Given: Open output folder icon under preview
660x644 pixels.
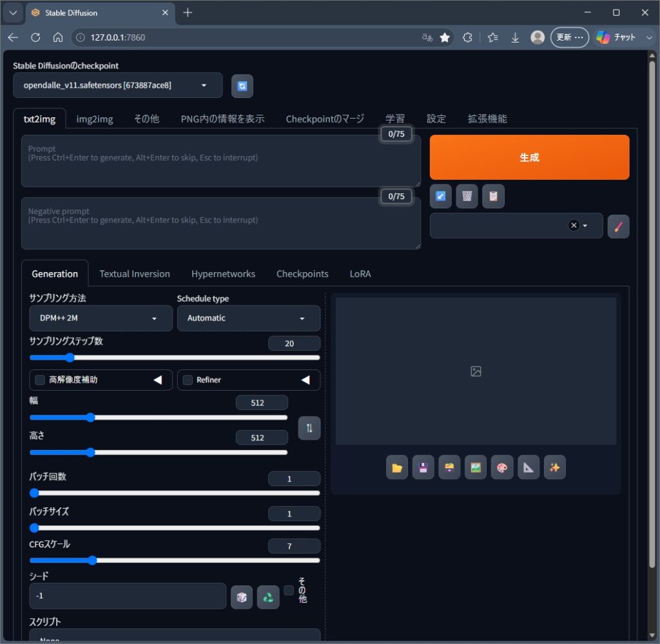Looking at the screenshot, I should 396,467.
